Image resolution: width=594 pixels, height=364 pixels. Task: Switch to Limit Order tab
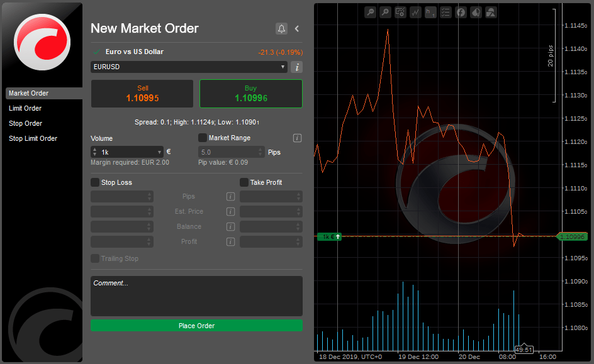click(25, 108)
